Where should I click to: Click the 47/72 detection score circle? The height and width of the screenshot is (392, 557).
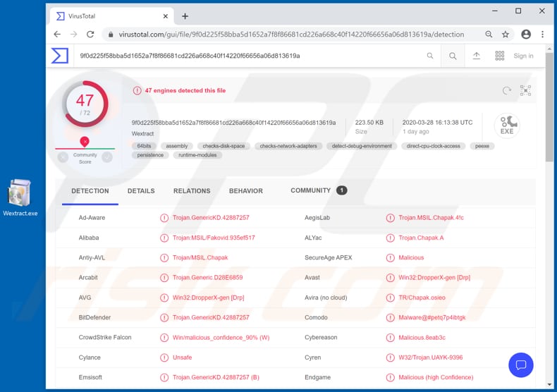tap(85, 104)
